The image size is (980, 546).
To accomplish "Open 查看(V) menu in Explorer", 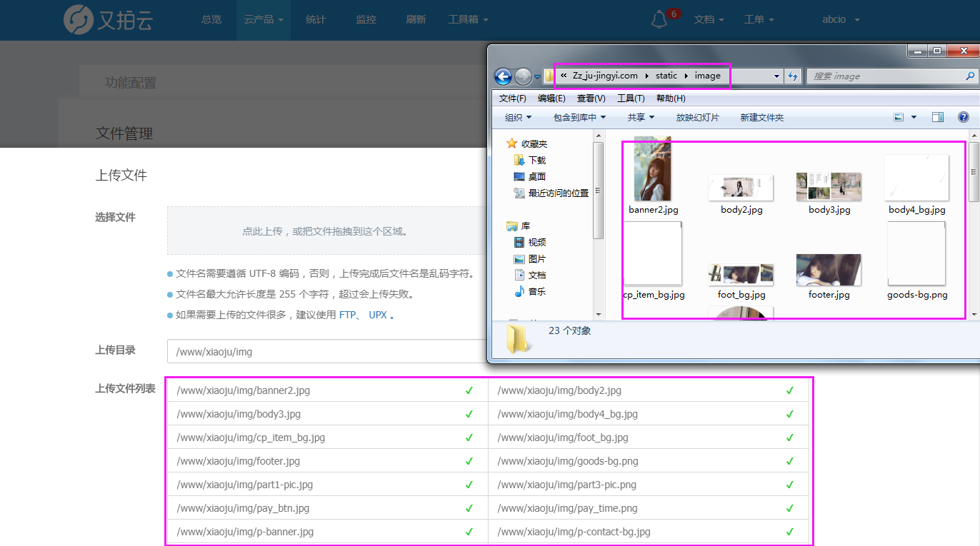I will tap(591, 98).
